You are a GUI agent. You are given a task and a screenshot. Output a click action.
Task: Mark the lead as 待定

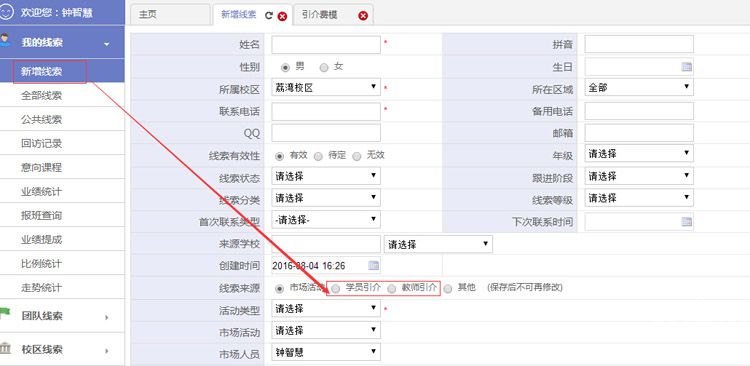(318, 156)
